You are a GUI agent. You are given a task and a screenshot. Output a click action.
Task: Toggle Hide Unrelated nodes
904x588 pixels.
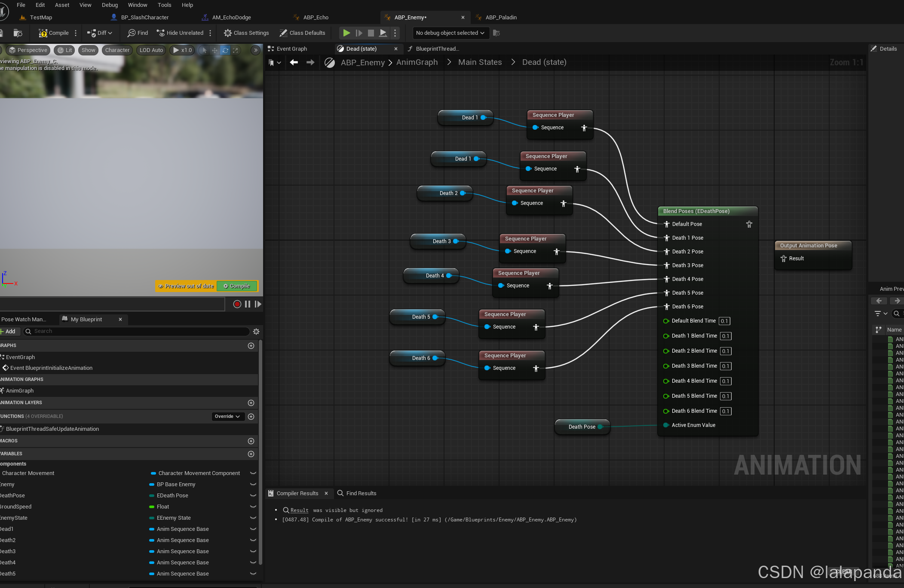[180, 33]
